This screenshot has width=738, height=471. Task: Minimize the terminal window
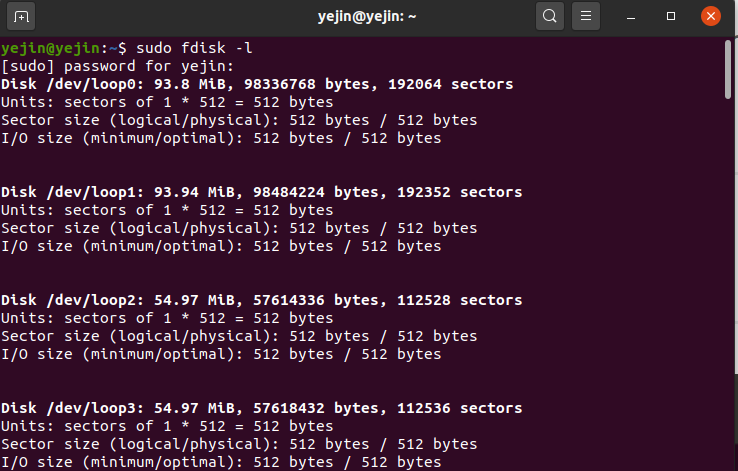(x=631, y=17)
